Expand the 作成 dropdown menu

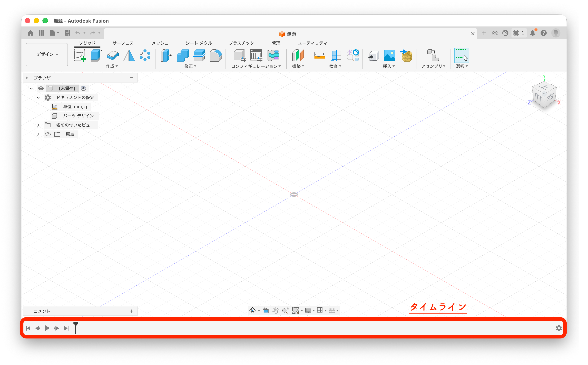coord(112,66)
